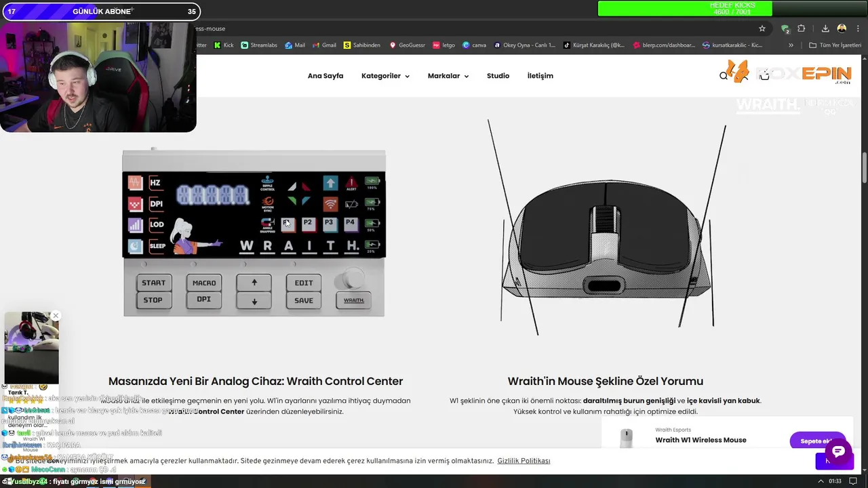The height and width of the screenshot is (488, 868).
Task: Open the Mail bookmark
Action: coord(295,45)
